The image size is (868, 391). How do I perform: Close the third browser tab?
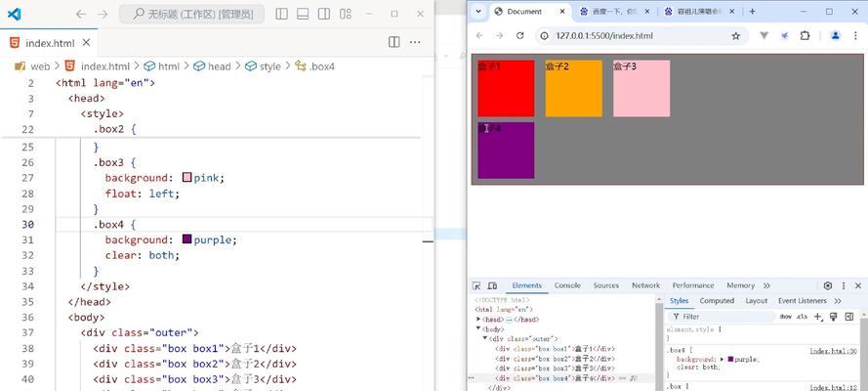[x=732, y=11]
